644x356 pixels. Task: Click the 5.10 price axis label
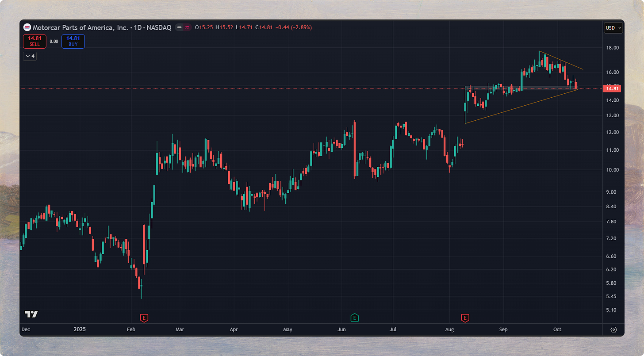coord(612,310)
